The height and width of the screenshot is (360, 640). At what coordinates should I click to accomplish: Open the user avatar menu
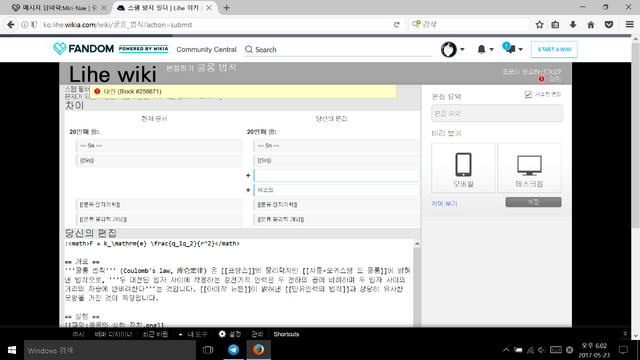click(x=452, y=49)
